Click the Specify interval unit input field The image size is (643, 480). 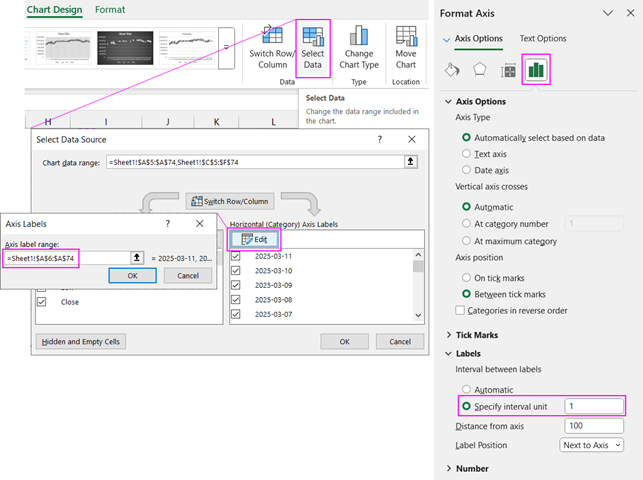point(593,407)
